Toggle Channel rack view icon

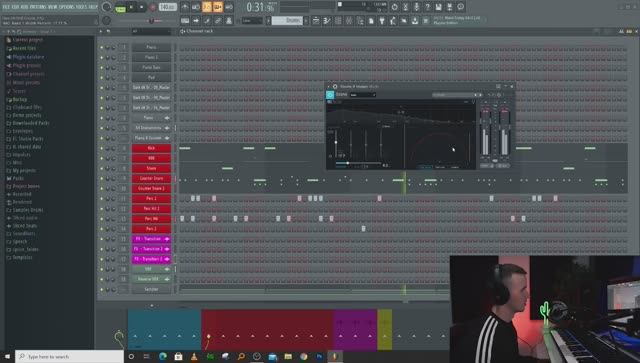pos(338,20)
